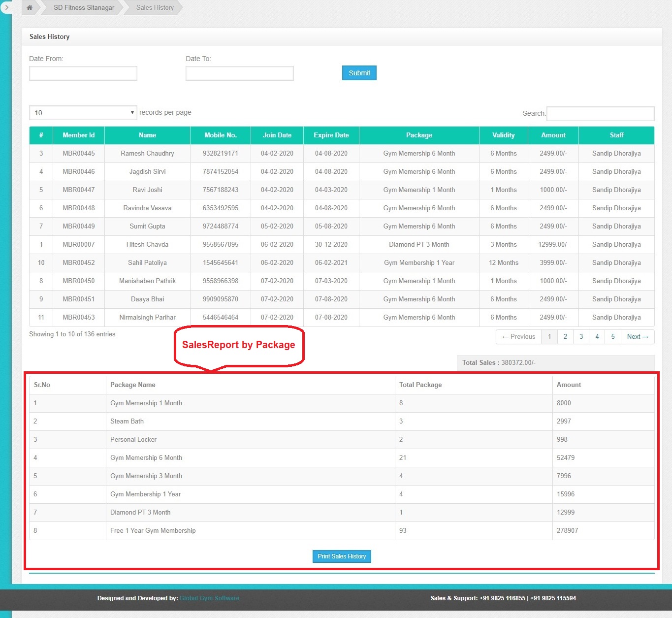672x618 pixels.
Task: Sort by the Member Id column header
Action: [x=78, y=135]
